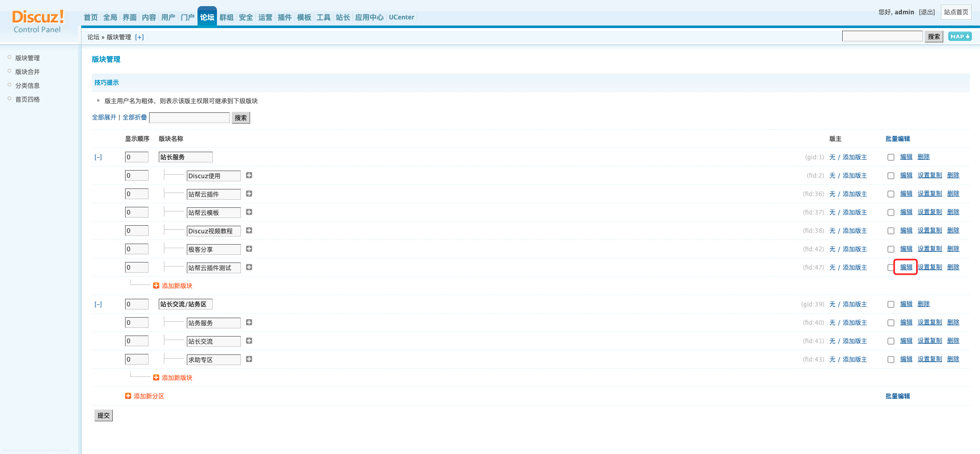Check the batch edit box for 站帮云模板
This screenshot has height=454, width=980.
(x=891, y=212)
